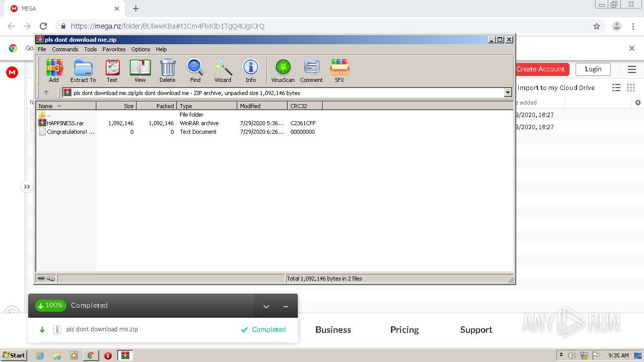The image size is (644, 362).
Task: Click Chrome back navigation arrow
Action: [11, 26]
